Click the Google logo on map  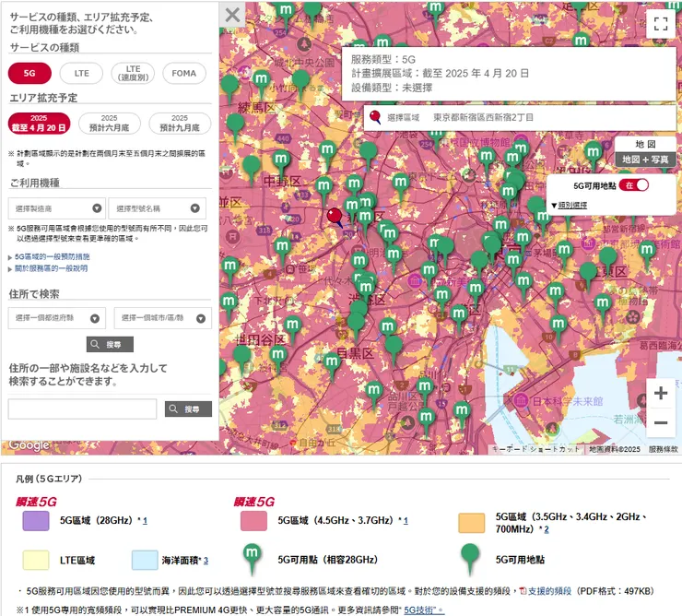point(29,444)
